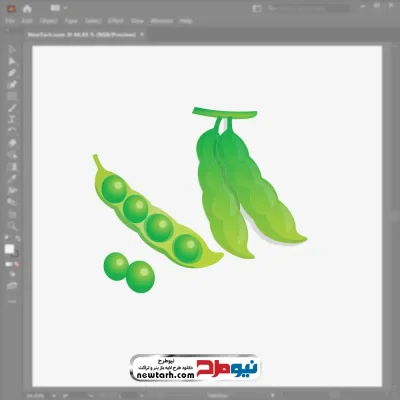Click the zoom level field in status bar
This screenshot has height=400, width=400.
35,396
